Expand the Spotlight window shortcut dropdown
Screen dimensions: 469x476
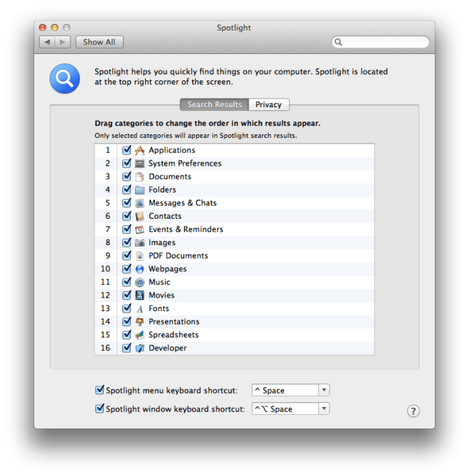pyautogui.click(x=324, y=409)
